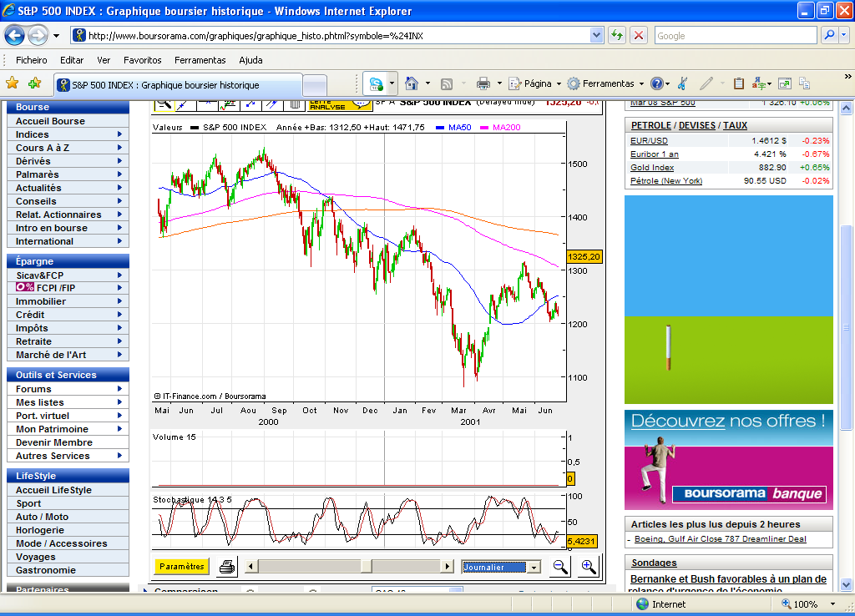Go back with the Back arrow button
The image size is (855, 616).
coord(14,36)
